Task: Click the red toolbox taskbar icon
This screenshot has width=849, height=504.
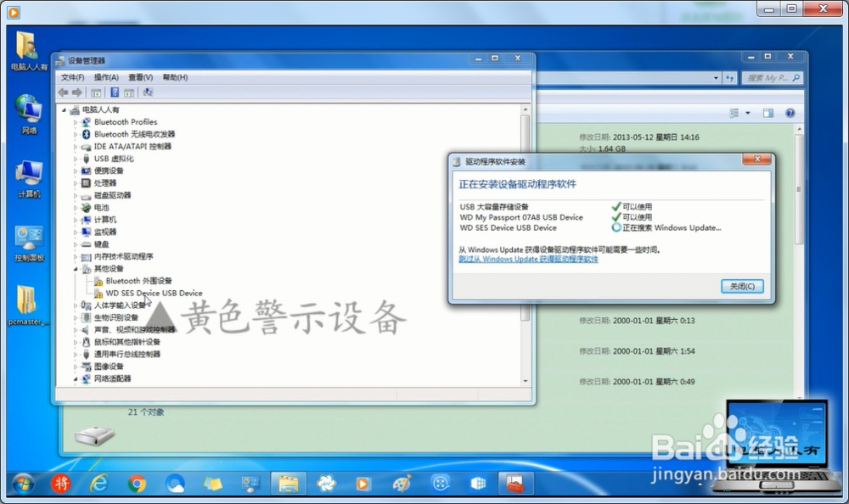Action: point(515,484)
